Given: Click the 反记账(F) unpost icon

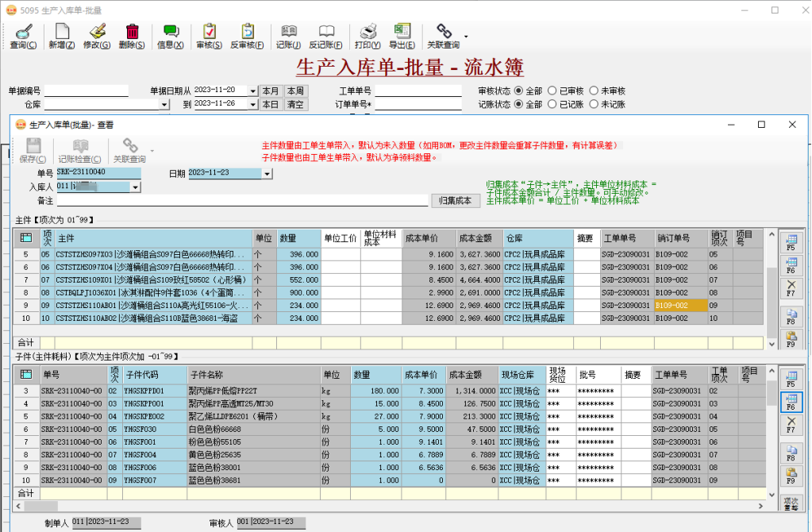Looking at the screenshot, I should (x=325, y=37).
